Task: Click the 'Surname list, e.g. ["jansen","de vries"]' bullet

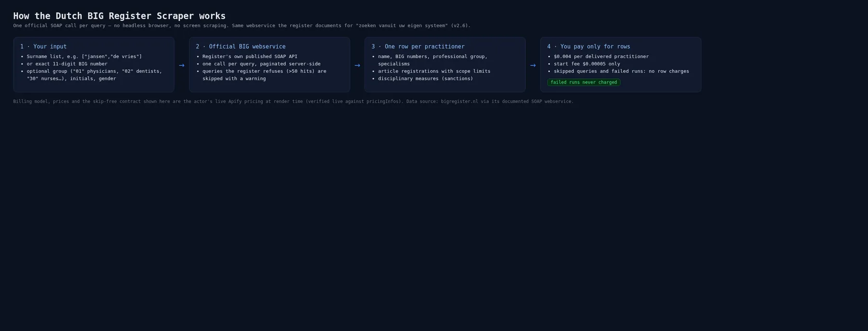Action: (x=84, y=56)
